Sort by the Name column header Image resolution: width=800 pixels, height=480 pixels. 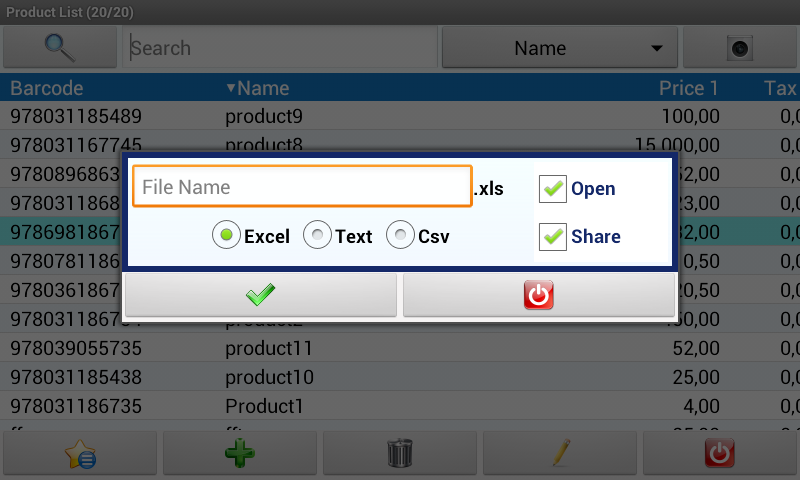click(x=258, y=88)
